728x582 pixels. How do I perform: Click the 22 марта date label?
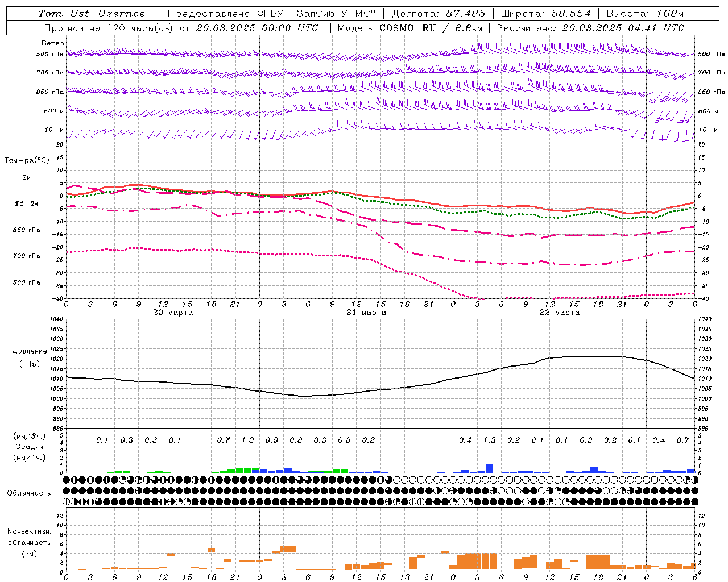click(x=560, y=313)
